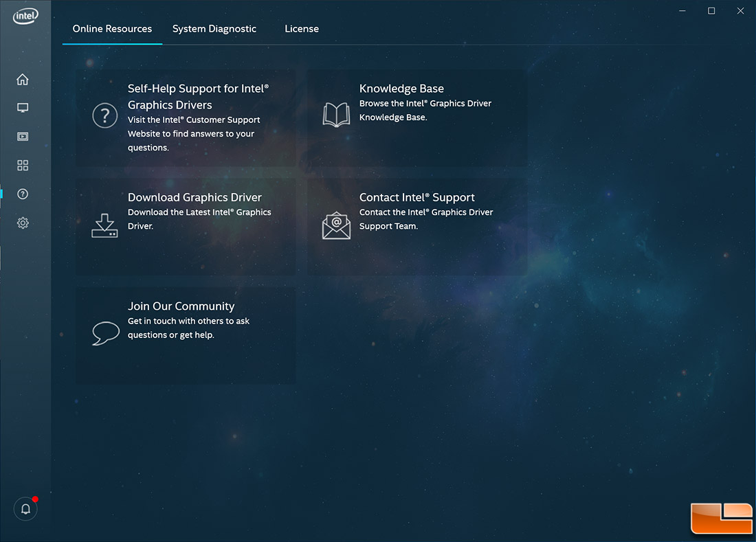Switch to the System Diagnostic tab
Image resolution: width=756 pixels, height=542 pixels.
pos(214,29)
